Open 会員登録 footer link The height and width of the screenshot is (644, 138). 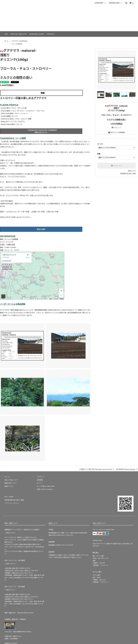(x=40, y=480)
